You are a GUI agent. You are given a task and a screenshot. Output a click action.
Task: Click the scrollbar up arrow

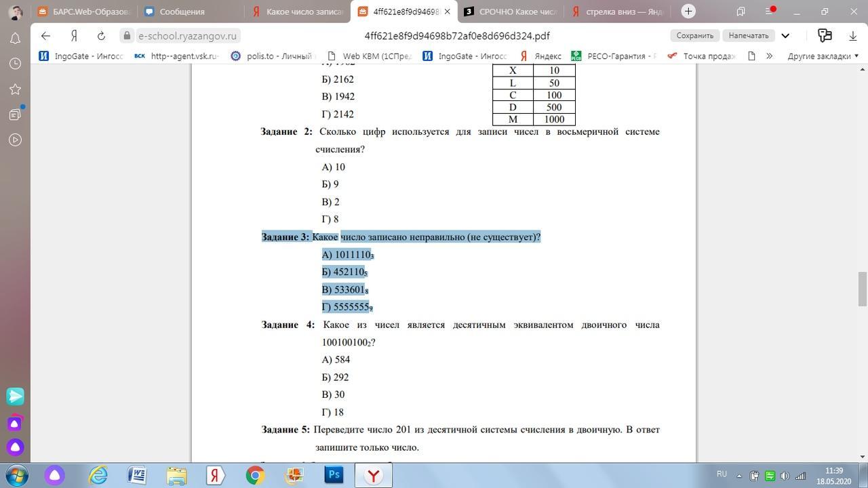coord(863,69)
